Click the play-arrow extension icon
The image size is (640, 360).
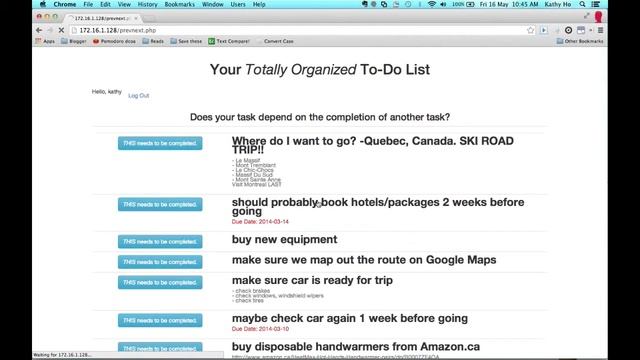[544, 30]
